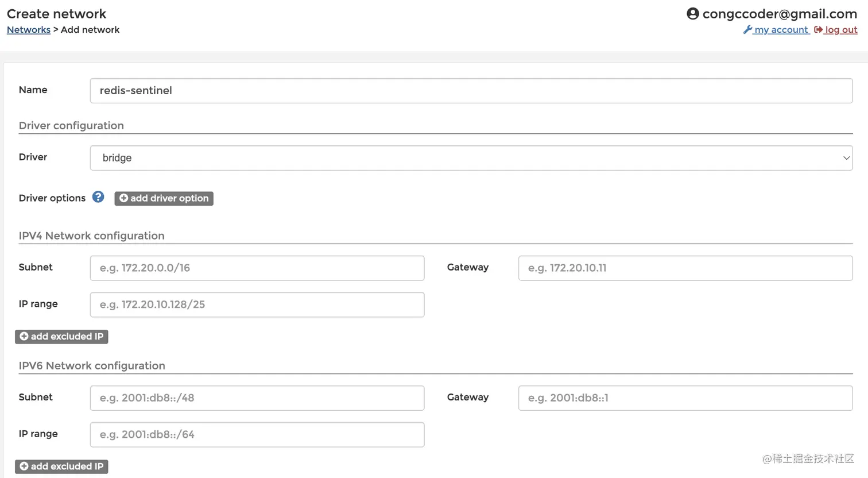
Task: Click the log out link
Action: tap(836, 30)
